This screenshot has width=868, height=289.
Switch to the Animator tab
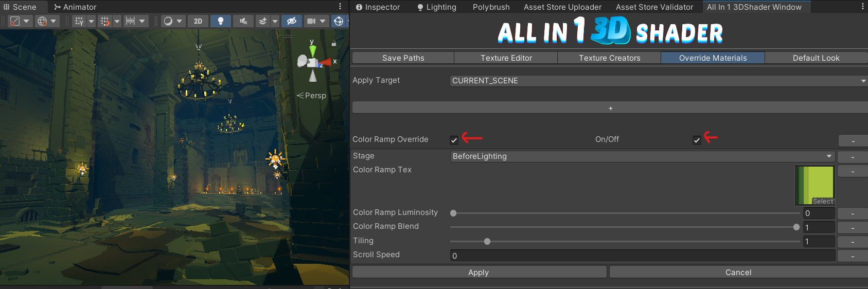coord(76,7)
